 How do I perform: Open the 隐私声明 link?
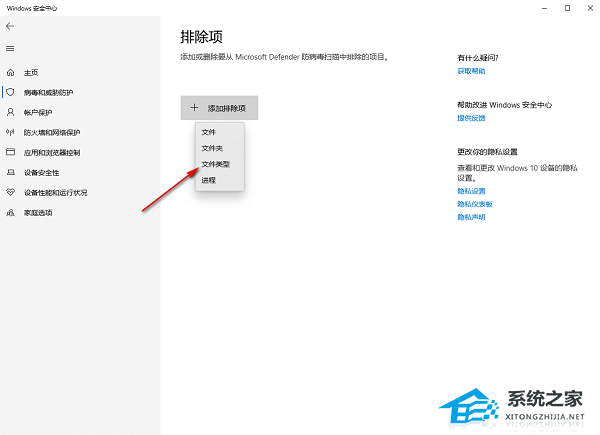click(x=471, y=217)
